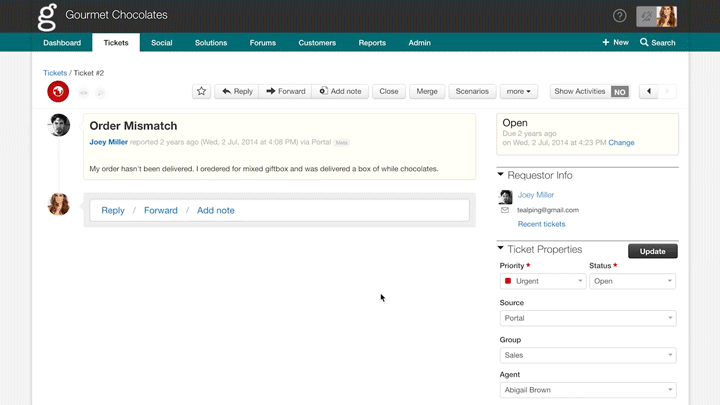Click Add note in the top toolbar
Screen dimensions: 720x405
[x=340, y=91]
